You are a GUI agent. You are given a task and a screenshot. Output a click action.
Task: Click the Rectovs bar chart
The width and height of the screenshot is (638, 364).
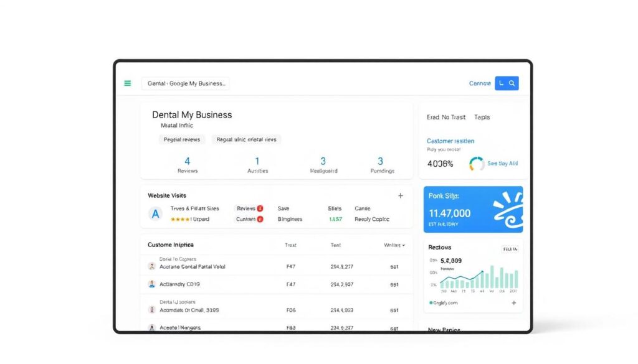click(x=479, y=277)
